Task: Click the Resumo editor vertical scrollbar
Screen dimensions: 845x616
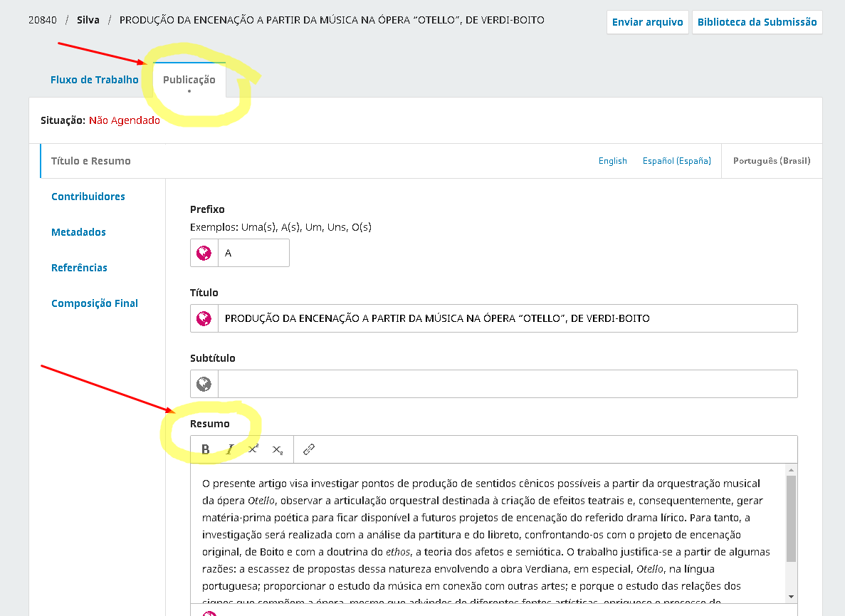Action: 790,520
